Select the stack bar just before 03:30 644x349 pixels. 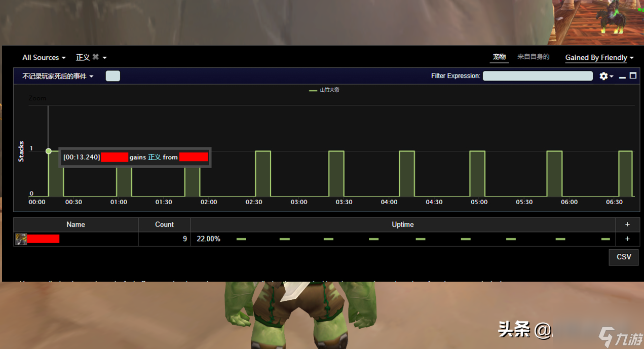point(336,174)
